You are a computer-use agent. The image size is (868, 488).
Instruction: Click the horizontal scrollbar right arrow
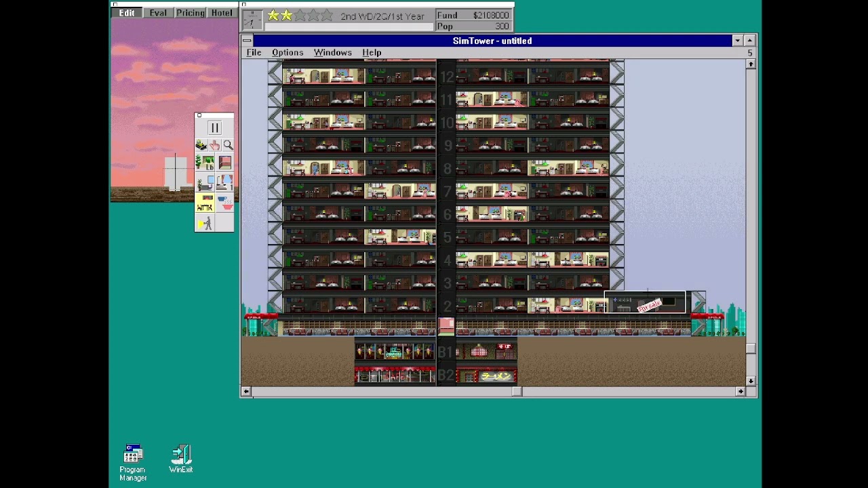[740, 391]
